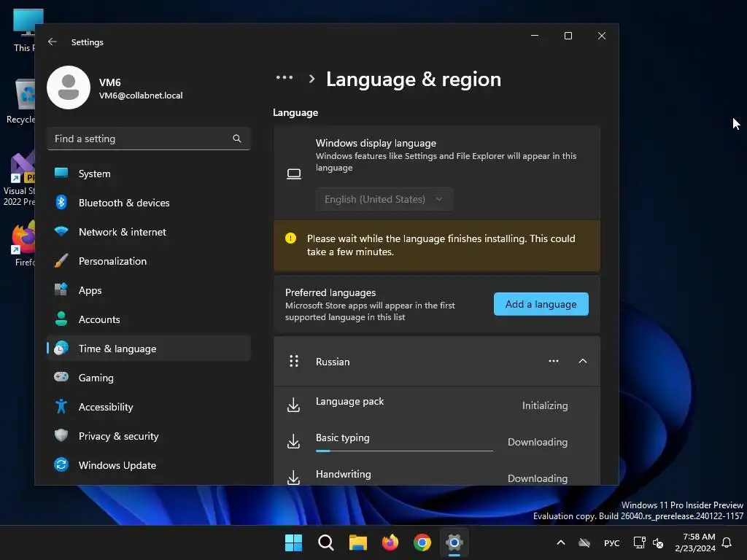Click the Personalization paintbrush icon
Image resolution: width=747 pixels, height=560 pixels.
click(61, 261)
